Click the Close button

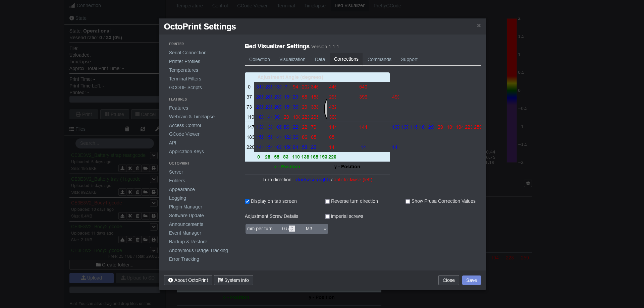tap(448, 280)
